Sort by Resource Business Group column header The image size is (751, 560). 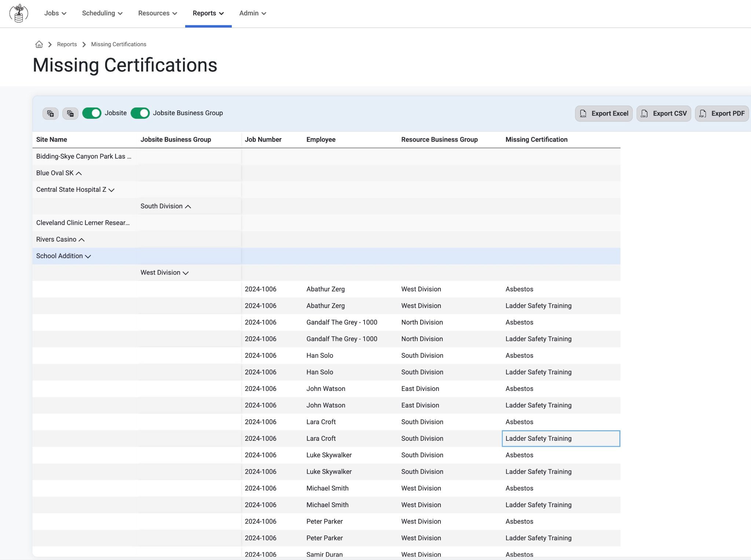coord(439,140)
